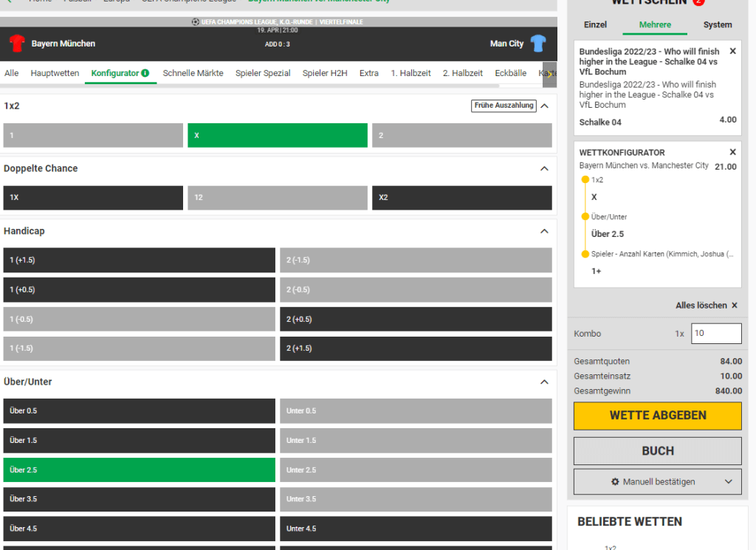
Task: Select Doppelte Chance 12
Action: pos(278,198)
